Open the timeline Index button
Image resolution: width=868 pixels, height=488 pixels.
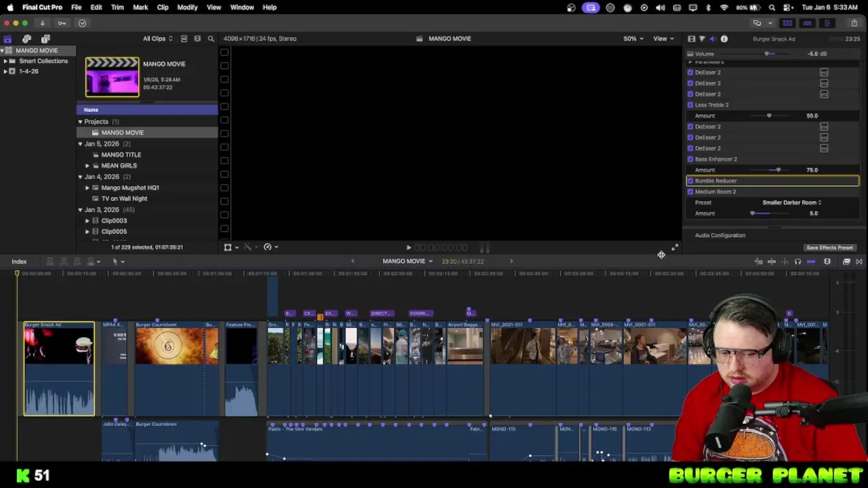point(19,262)
